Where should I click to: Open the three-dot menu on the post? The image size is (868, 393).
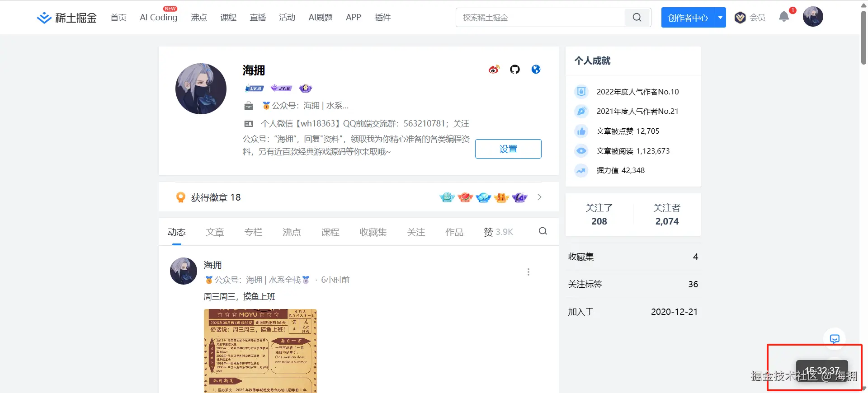point(528,272)
